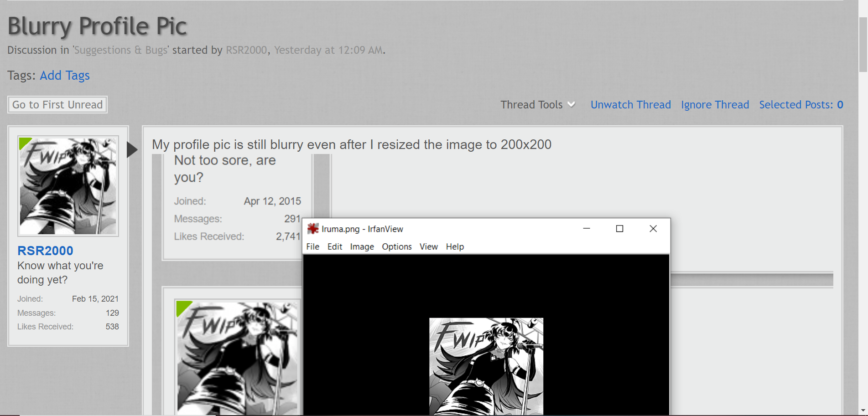Screen dimensions: 868x416
Task: Click the 'Blurry Profile Pic' thread title
Action: click(97, 26)
